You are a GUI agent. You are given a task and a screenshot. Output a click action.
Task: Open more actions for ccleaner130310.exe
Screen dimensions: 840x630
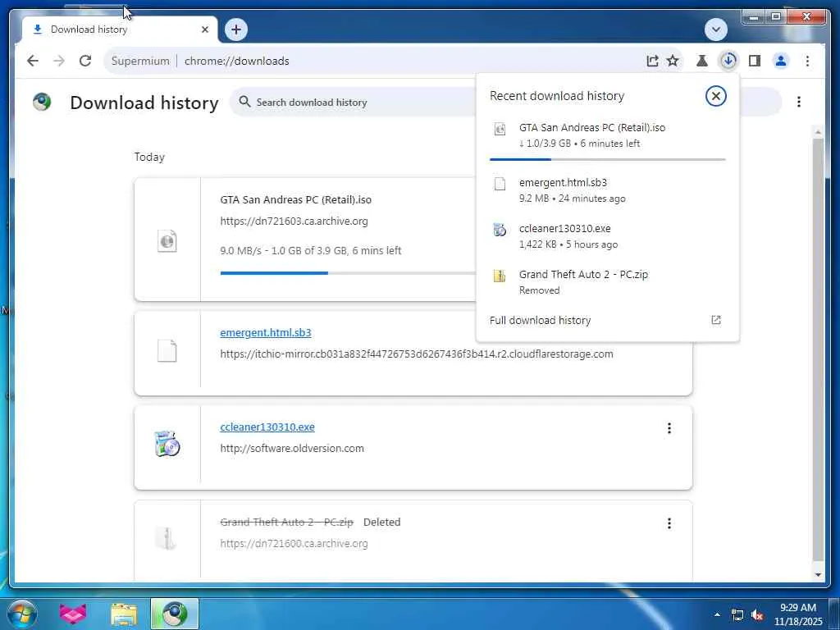click(669, 428)
